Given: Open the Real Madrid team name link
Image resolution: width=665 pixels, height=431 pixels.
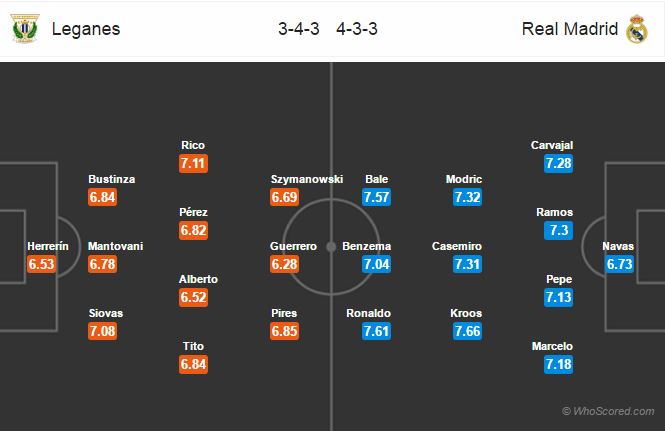Looking at the screenshot, I should tap(570, 29).
